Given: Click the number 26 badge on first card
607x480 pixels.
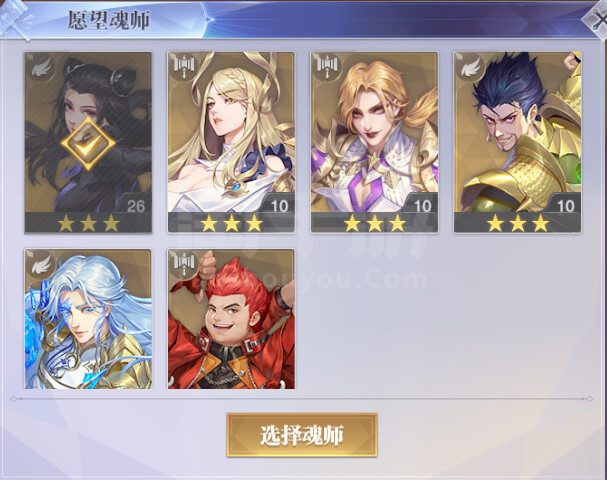Looking at the screenshot, I should click(136, 206).
